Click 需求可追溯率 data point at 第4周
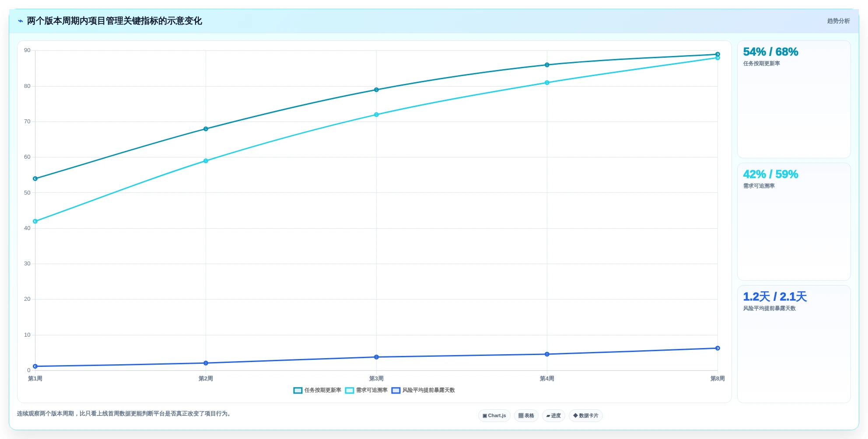The width and height of the screenshot is (868, 439). pos(547,83)
